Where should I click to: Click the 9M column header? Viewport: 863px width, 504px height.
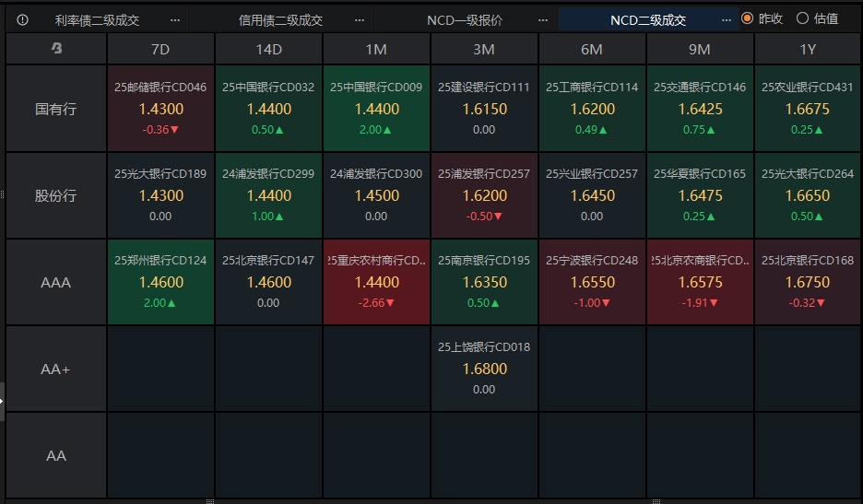click(700, 49)
